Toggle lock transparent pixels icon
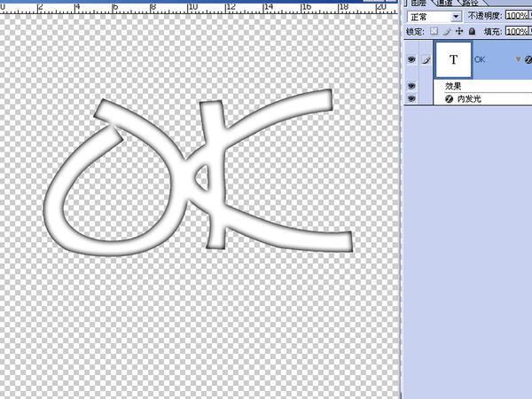532x399 pixels. click(434, 31)
